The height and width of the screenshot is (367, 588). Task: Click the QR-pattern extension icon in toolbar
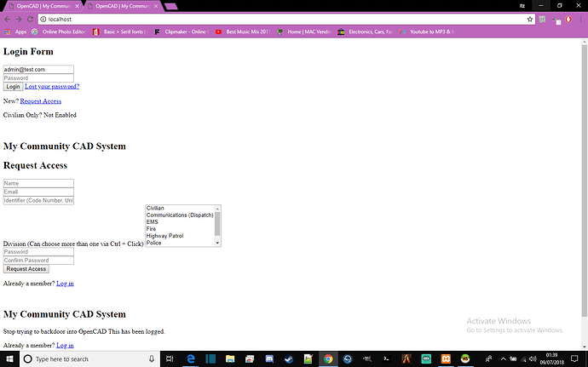(542, 19)
